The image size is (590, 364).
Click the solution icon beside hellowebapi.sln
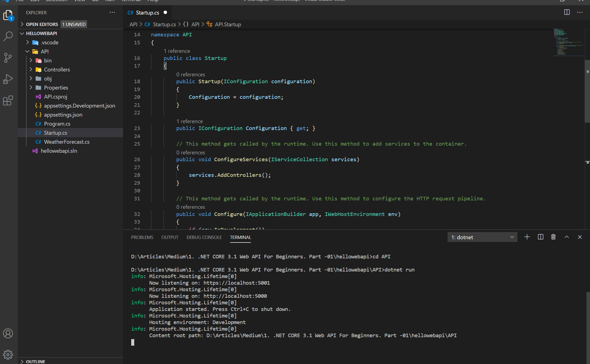(35, 151)
